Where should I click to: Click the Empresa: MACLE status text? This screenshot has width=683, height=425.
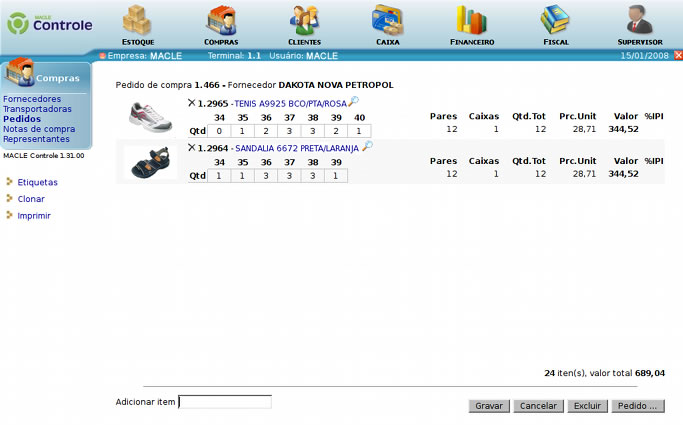(x=145, y=56)
